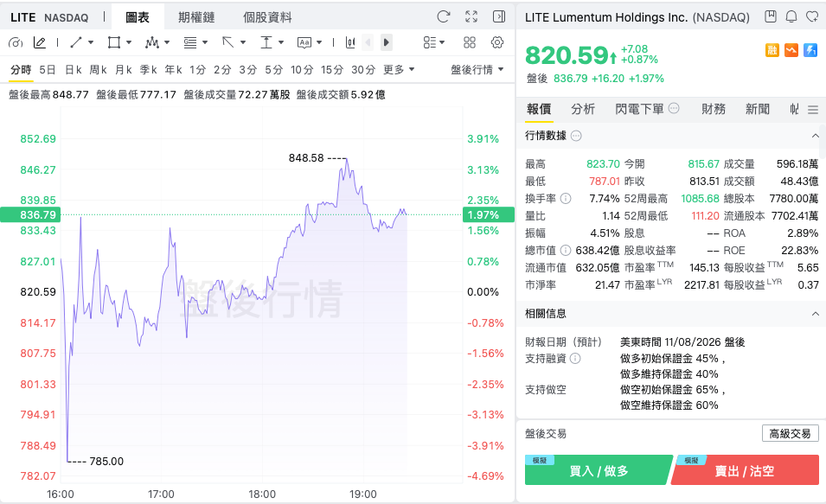Expand chart to fullscreen view
The image size is (826, 504).
(x=471, y=16)
